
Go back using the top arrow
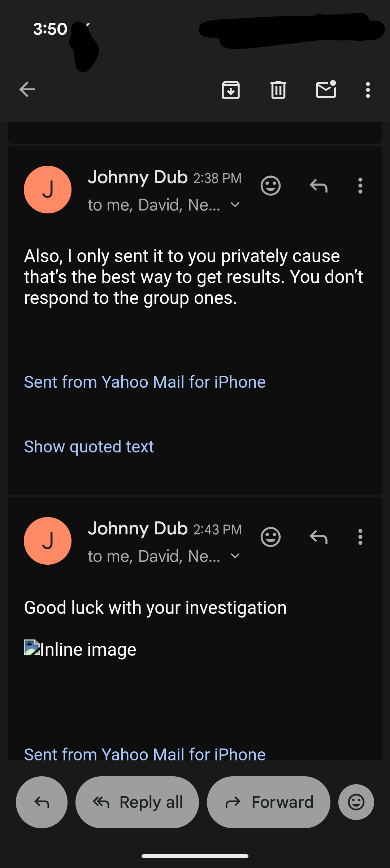pyautogui.click(x=27, y=90)
